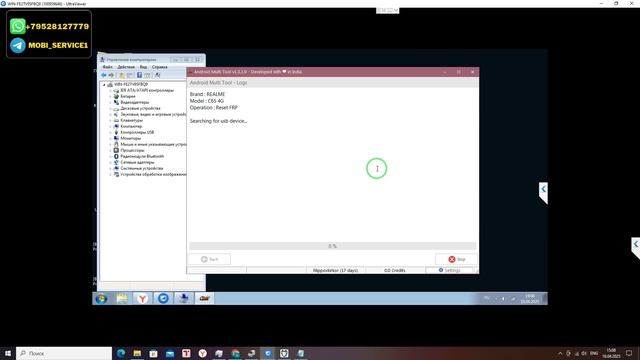Select the Компьютер tree item

131,127
